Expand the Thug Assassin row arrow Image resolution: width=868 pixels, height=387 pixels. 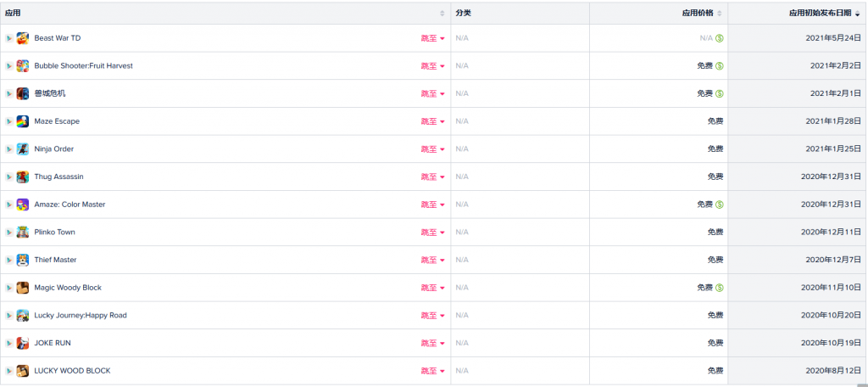[x=8, y=177]
